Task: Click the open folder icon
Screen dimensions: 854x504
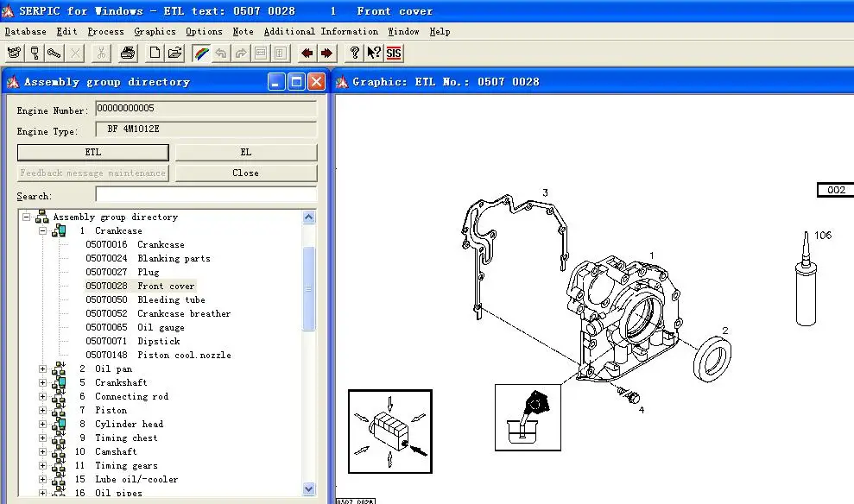Action: pyautogui.click(x=174, y=53)
